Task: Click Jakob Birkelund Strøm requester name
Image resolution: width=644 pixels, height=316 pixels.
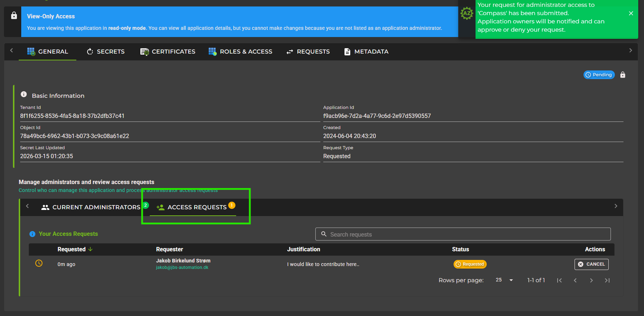Action: tap(183, 261)
